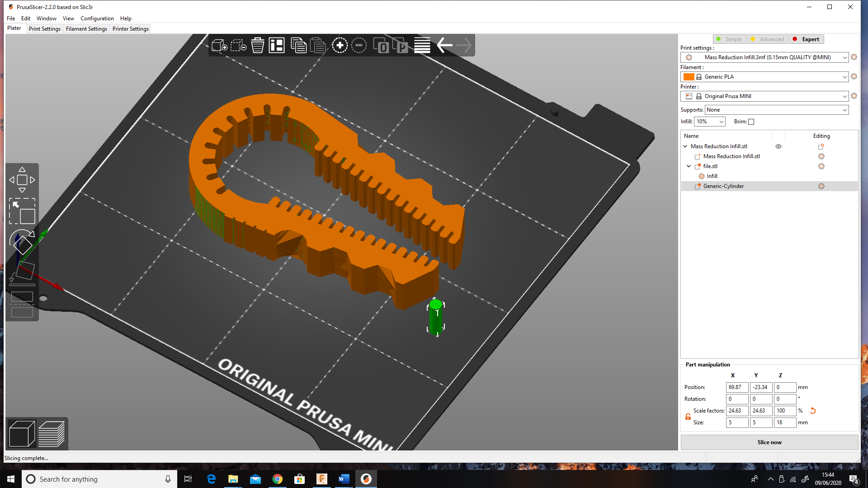Select the Move gizmo tool

click(22, 180)
